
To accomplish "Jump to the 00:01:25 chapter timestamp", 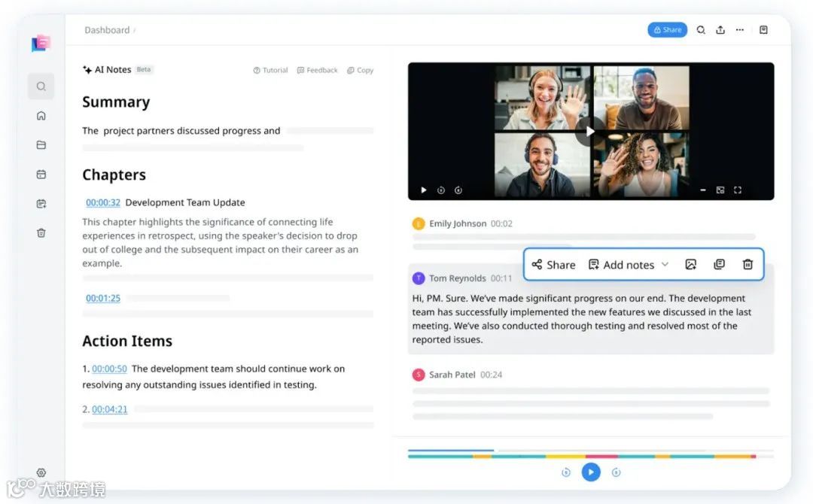I will 102,299.
